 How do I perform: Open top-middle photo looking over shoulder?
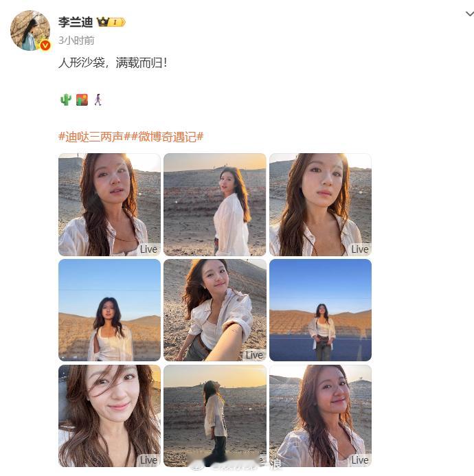215,205
